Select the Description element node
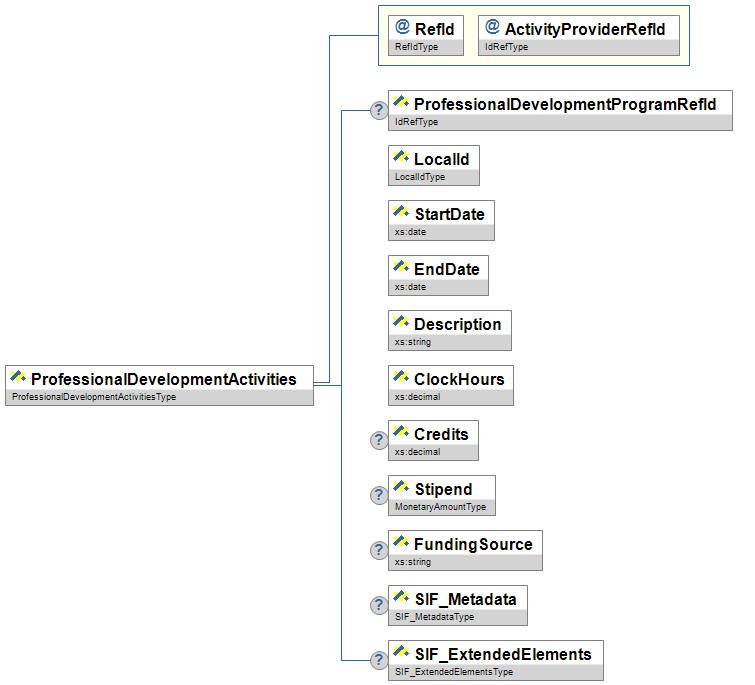The height and width of the screenshot is (685, 755). (x=457, y=324)
